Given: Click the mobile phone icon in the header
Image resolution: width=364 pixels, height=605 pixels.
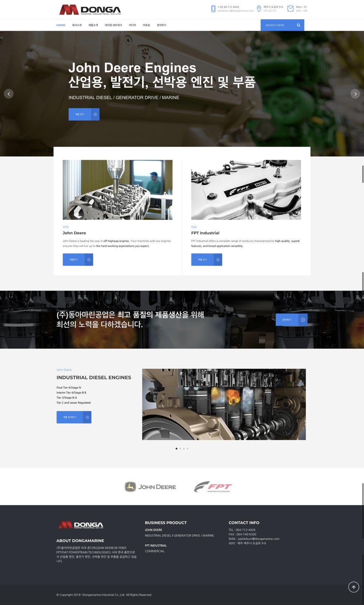Looking at the screenshot, I should [213, 9].
